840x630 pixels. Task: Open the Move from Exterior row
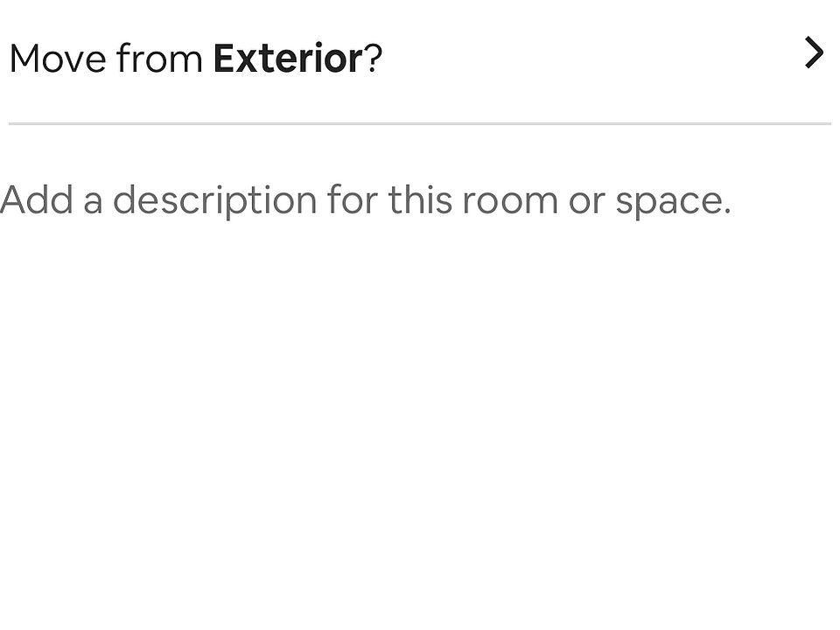[x=420, y=58]
